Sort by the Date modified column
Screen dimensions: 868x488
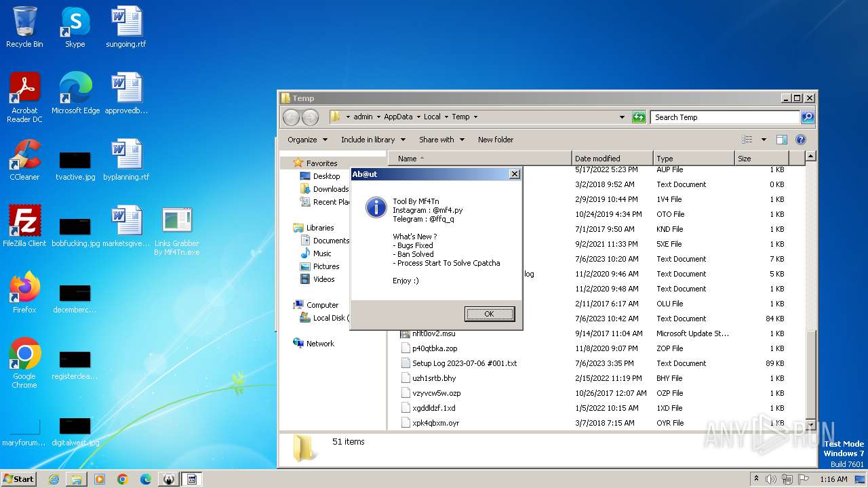pyautogui.click(x=612, y=159)
